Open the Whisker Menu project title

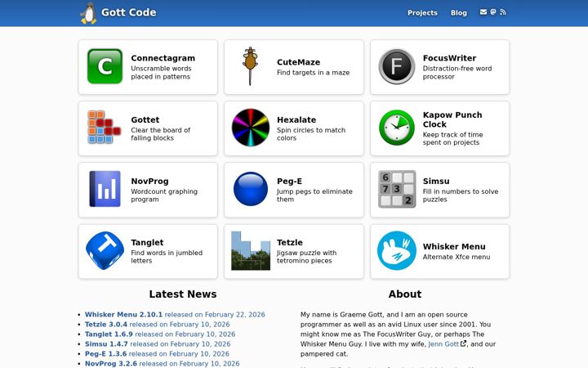454,247
